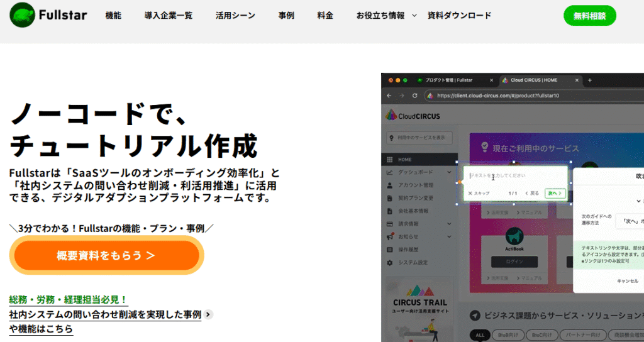Open 機能 nav menu item
The height and width of the screenshot is (342, 644).
click(x=113, y=16)
